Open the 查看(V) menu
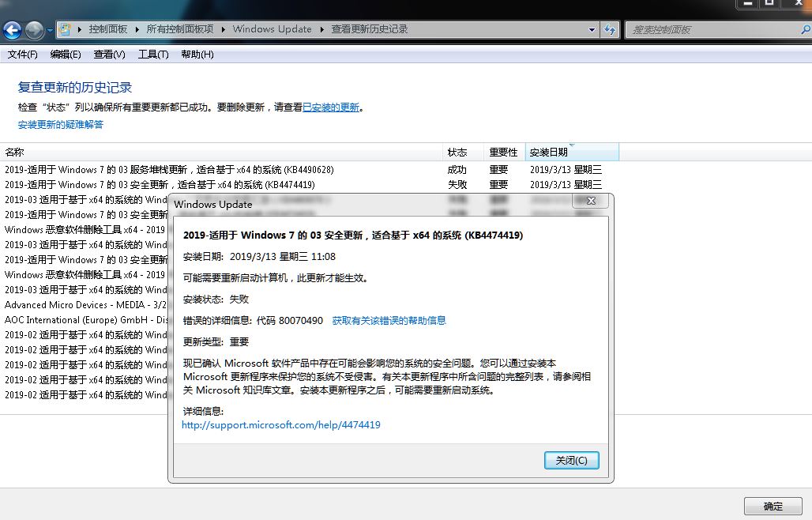The image size is (812, 520). point(109,55)
